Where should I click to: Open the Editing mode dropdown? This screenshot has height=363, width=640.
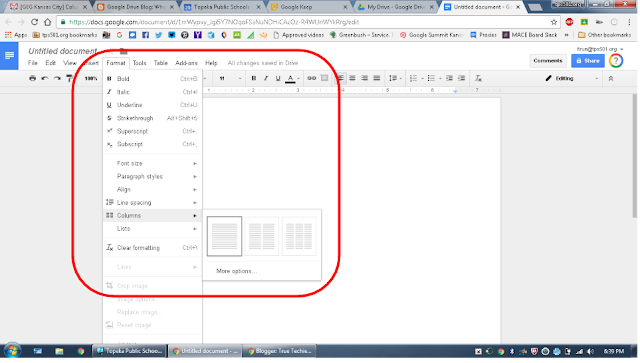pos(571,78)
